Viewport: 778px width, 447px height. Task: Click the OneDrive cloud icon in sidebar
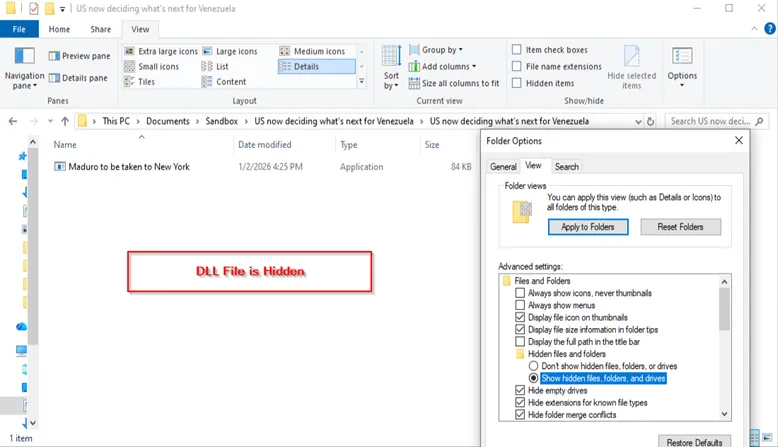[21, 326]
